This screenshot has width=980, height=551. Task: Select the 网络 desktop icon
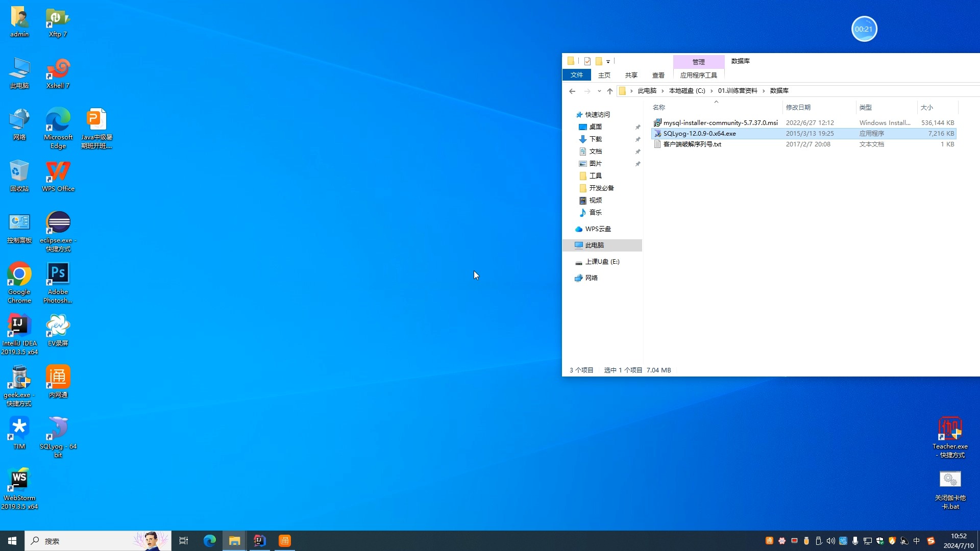click(x=19, y=126)
